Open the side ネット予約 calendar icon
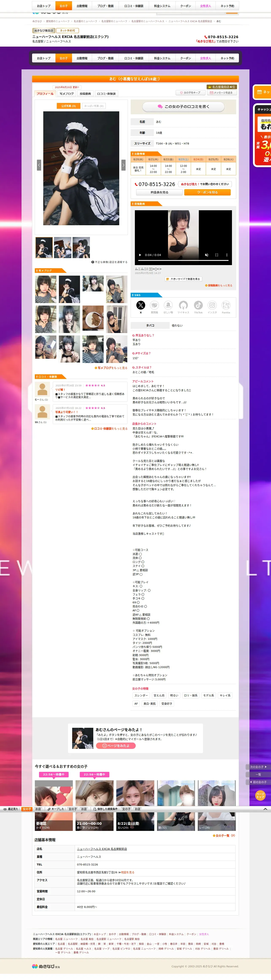Screen dimensions: 271x980 (259, 92)
